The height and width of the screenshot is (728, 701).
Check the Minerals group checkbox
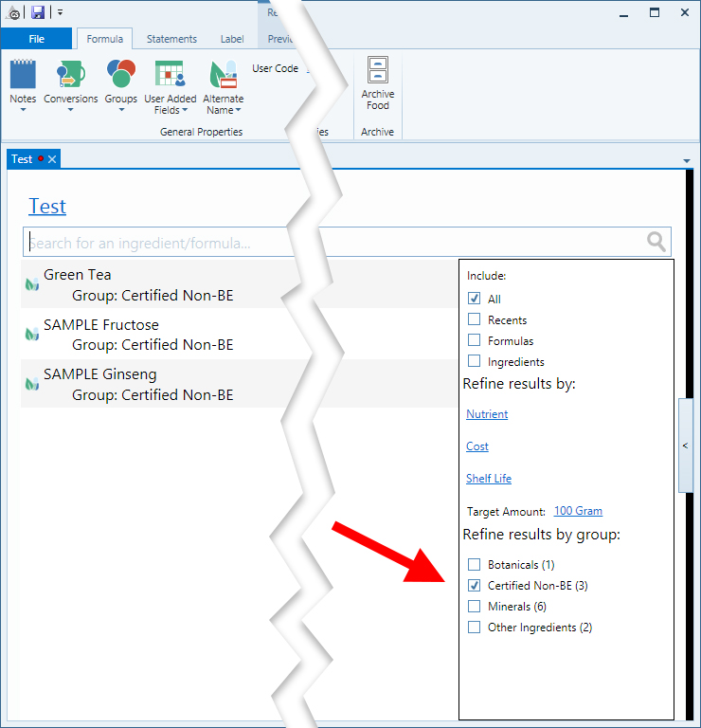pyautogui.click(x=475, y=607)
